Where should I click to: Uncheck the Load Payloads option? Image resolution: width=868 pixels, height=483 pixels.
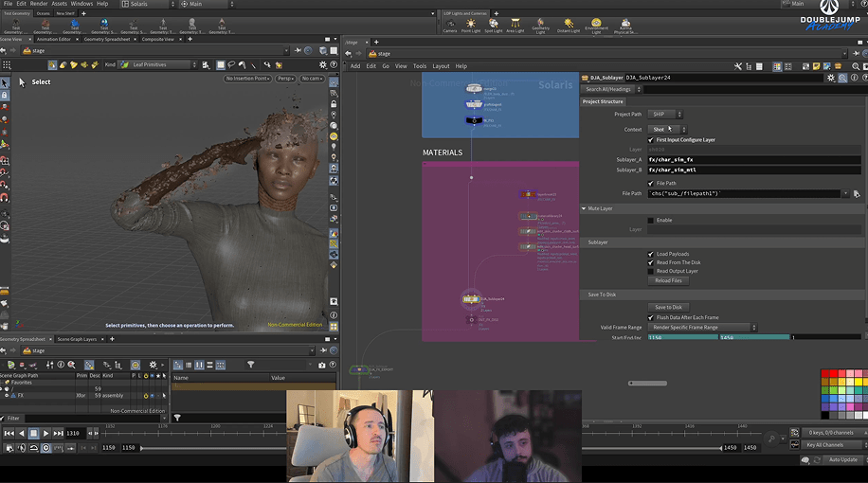[x=650, y=254]
